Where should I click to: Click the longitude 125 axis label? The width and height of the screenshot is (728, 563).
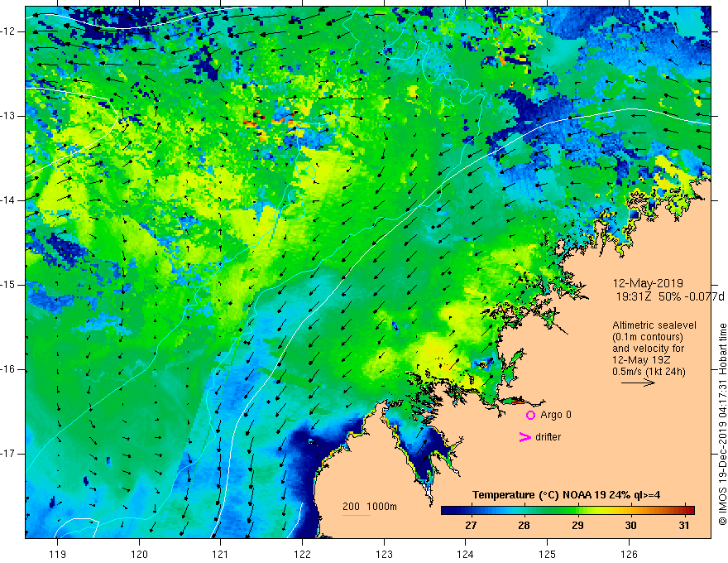click(x=548, y=554)
